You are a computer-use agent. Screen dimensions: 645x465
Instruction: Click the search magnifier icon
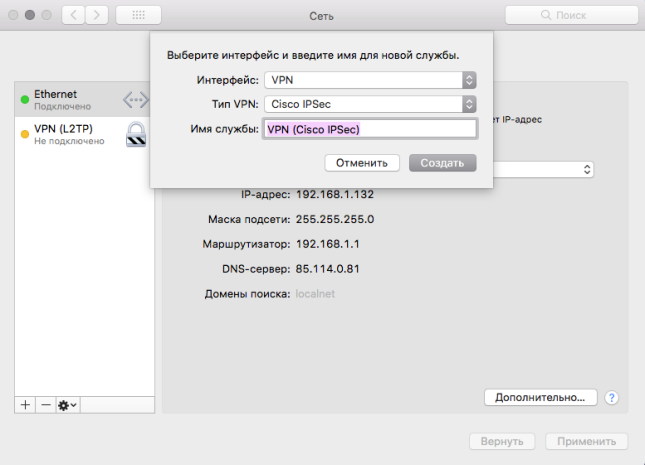(x=545, y=15)
